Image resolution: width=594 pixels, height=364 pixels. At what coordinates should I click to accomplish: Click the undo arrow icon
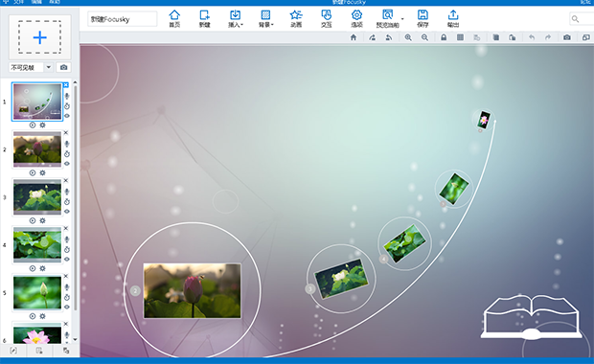point(532,37)
